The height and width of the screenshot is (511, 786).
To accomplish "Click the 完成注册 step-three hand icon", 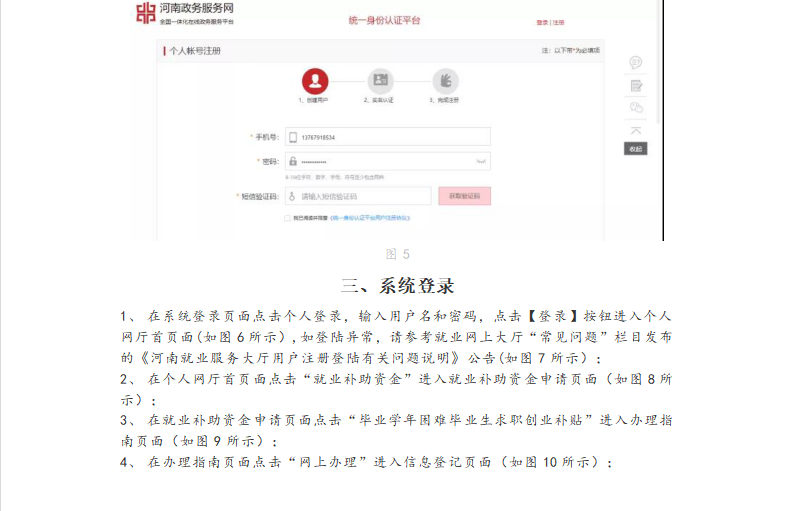I will coord(445,80).
